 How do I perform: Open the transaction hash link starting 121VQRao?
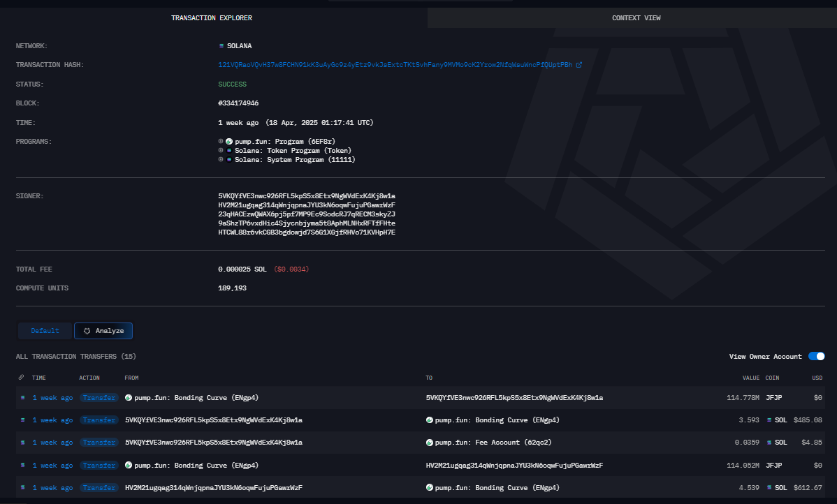[x=395, y=65]
